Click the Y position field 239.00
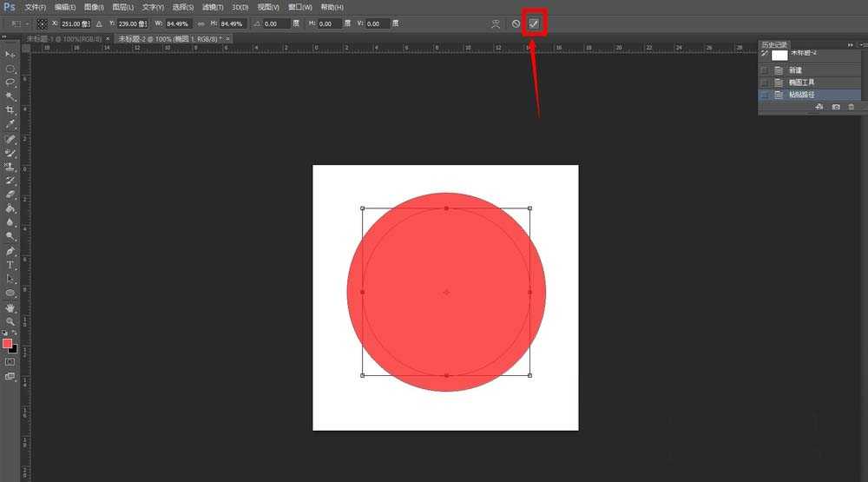The image size is (868, 482). (132, 23)
